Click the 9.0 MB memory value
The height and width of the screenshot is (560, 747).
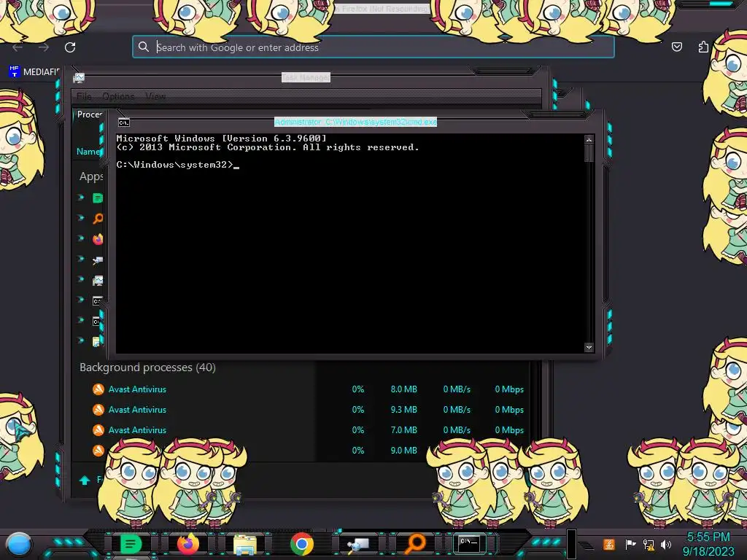click(403, 451)
